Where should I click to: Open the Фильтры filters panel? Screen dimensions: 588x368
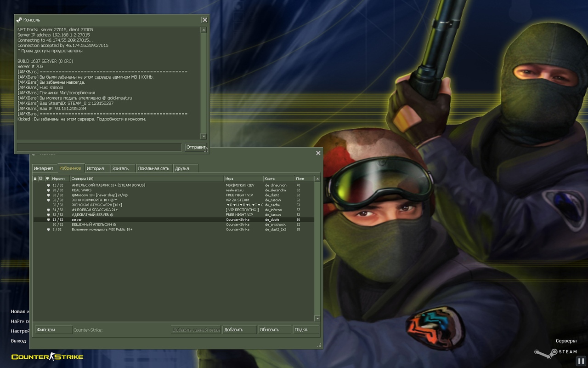[53, 330]
